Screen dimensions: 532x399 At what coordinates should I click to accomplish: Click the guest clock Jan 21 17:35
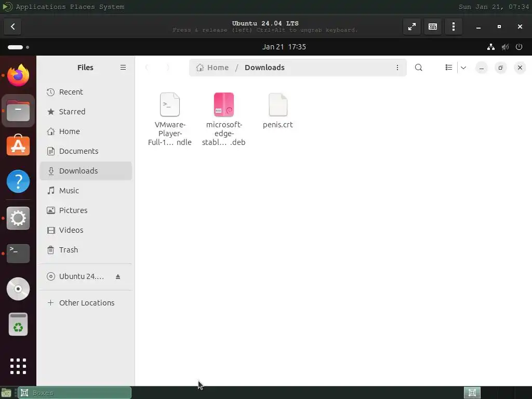pos(284,47)
